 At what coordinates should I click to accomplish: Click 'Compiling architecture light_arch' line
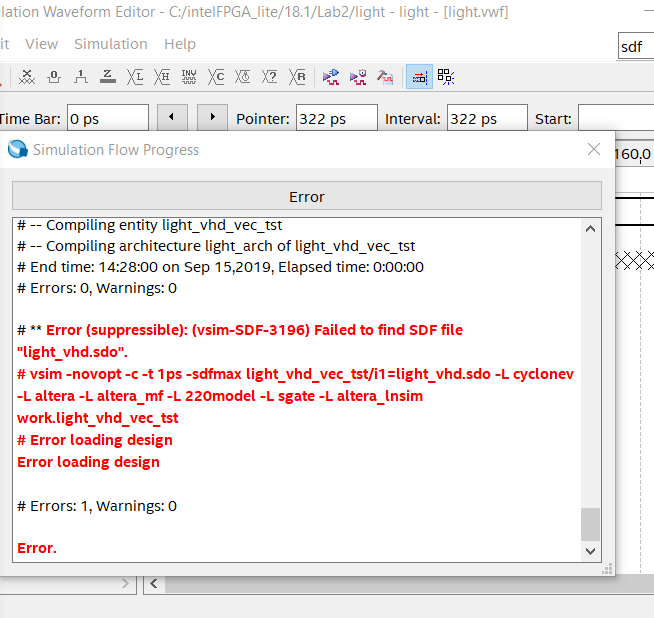(x=216, y=246)
